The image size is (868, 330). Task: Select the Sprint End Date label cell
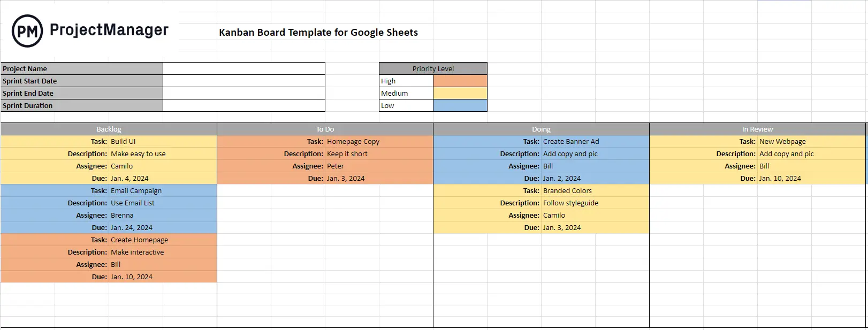(x=82, y=93)
